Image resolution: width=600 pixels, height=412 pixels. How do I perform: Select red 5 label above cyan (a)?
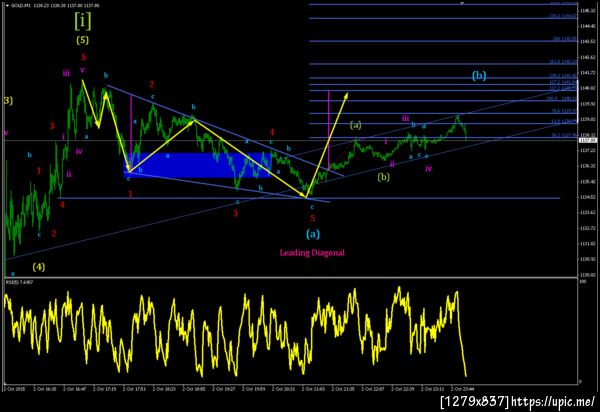(313, 218)
